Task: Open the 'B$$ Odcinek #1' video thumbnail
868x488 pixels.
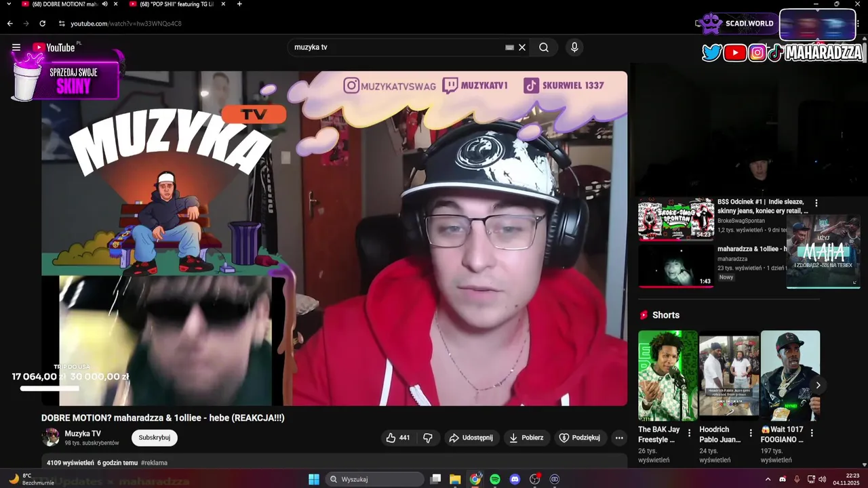Action: 676,219
